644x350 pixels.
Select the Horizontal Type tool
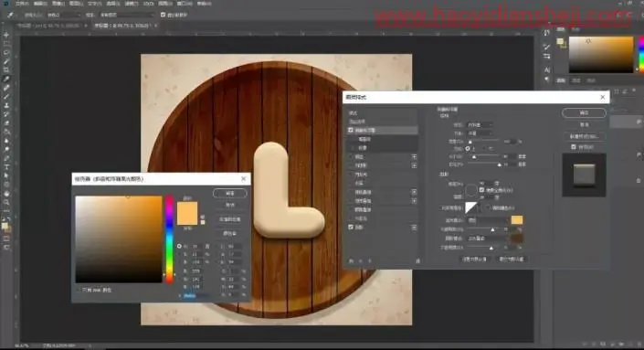click(6, 167)
